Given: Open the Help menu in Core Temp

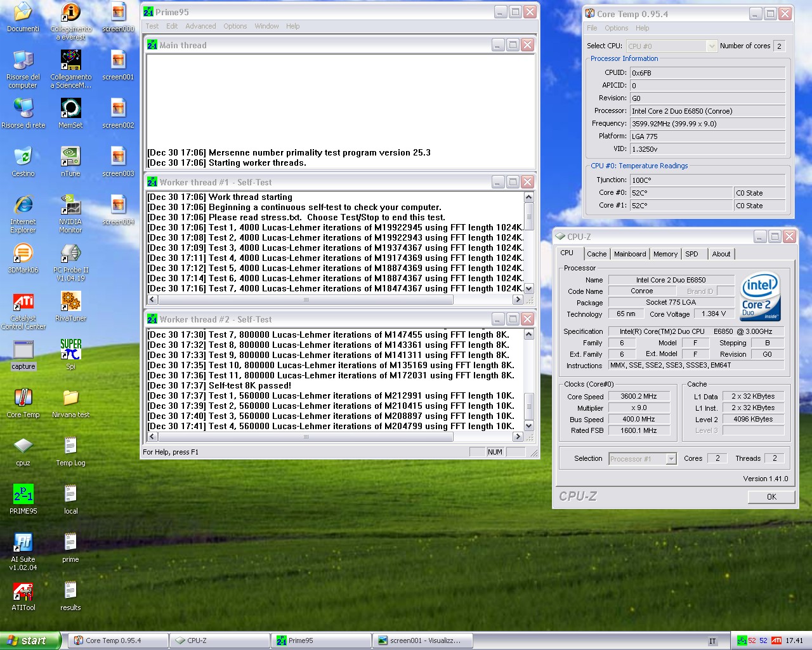Looking at the screenshot, I should 642,28.
